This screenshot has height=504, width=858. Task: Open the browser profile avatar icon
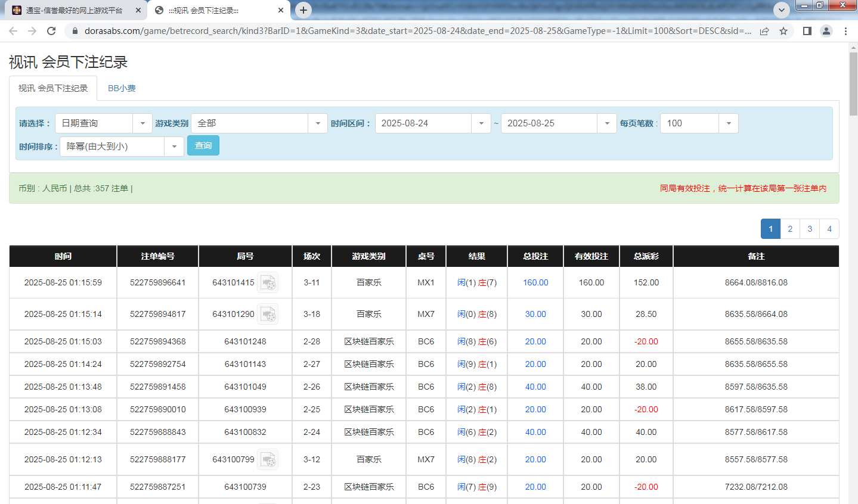point(826,30)
